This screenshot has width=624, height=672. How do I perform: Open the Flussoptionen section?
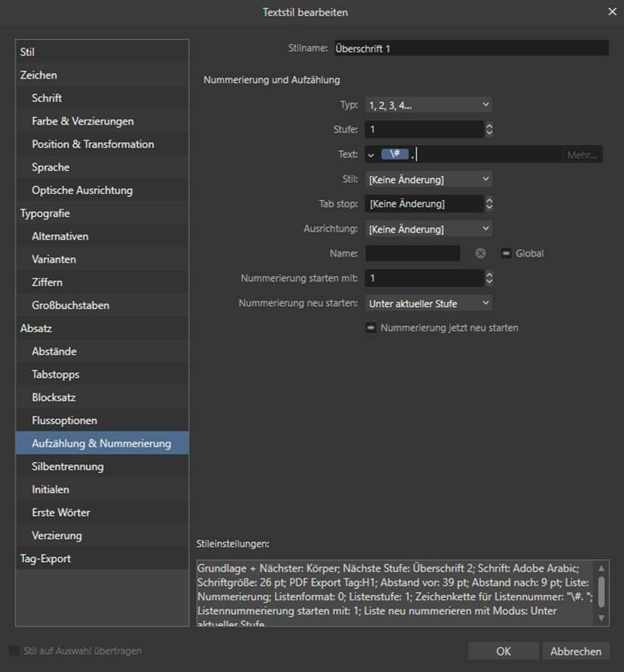pyautogui.click(x=103, y=421)
